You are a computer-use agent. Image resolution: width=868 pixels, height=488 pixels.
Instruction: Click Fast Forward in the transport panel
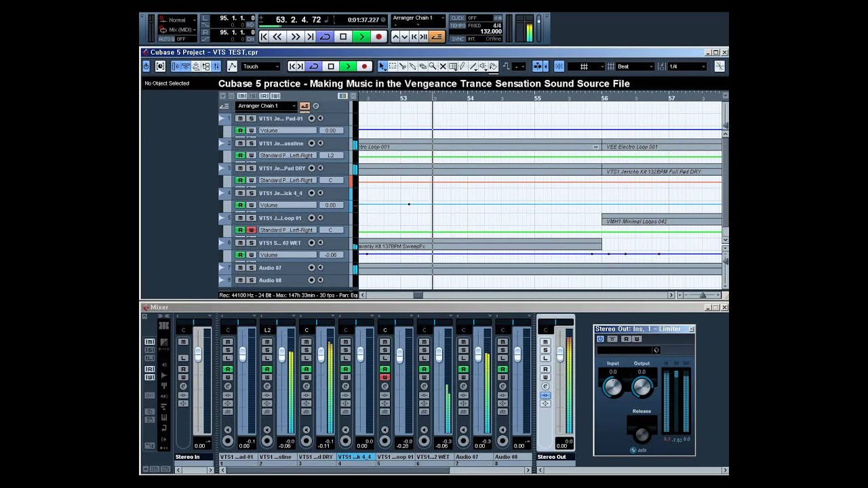[296, 37]
